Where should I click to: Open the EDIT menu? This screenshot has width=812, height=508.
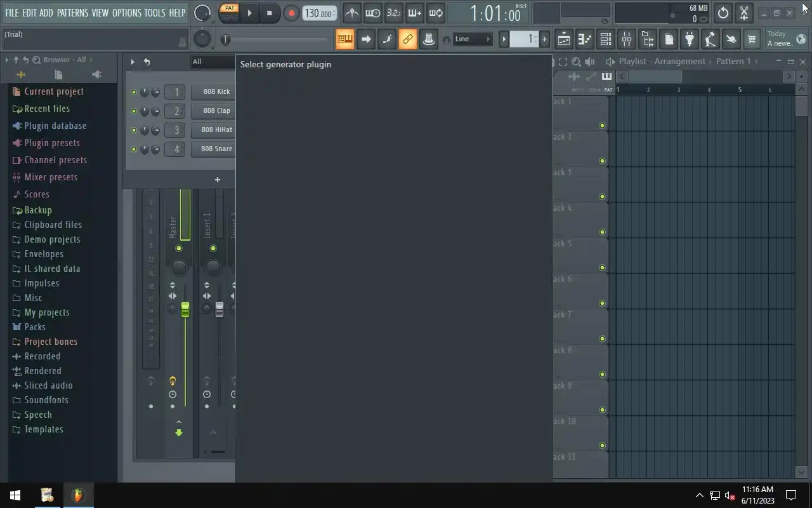click(29, 13)
